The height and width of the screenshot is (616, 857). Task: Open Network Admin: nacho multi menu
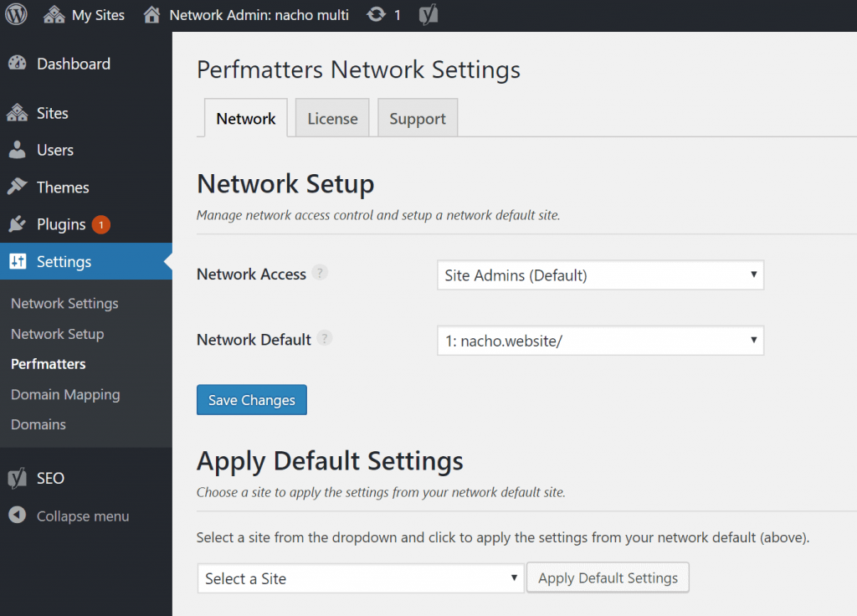(246, 15)
